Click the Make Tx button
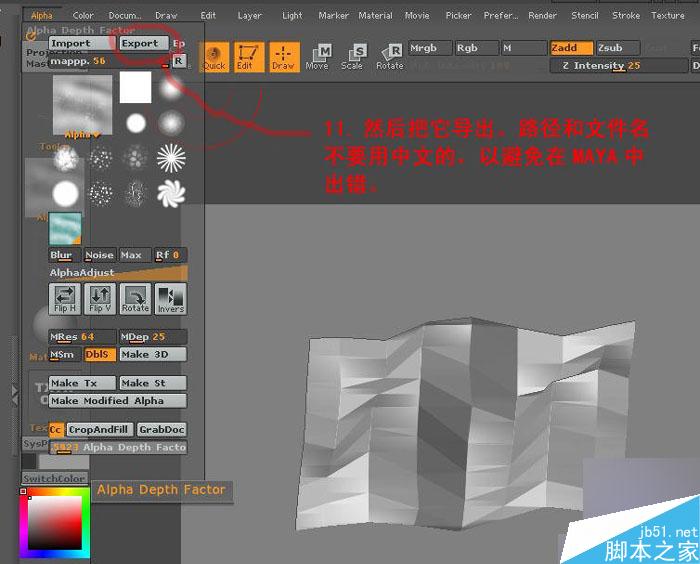 (x=82, y=383)
